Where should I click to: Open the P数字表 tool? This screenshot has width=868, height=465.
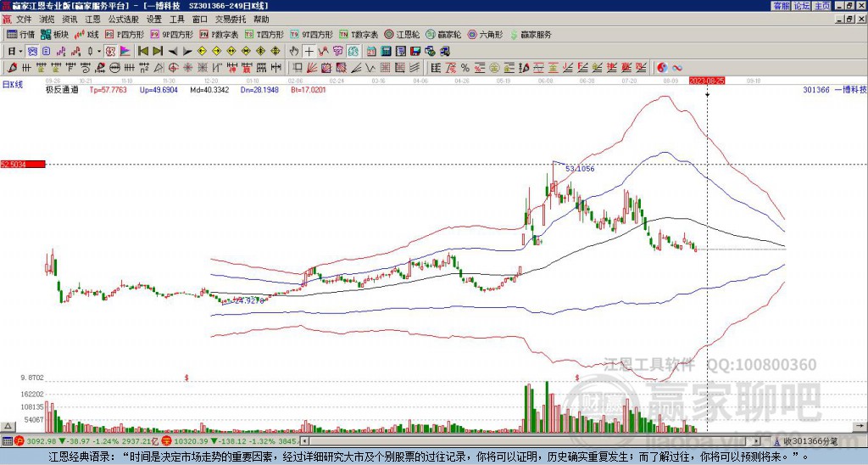[x=220, y=34]
